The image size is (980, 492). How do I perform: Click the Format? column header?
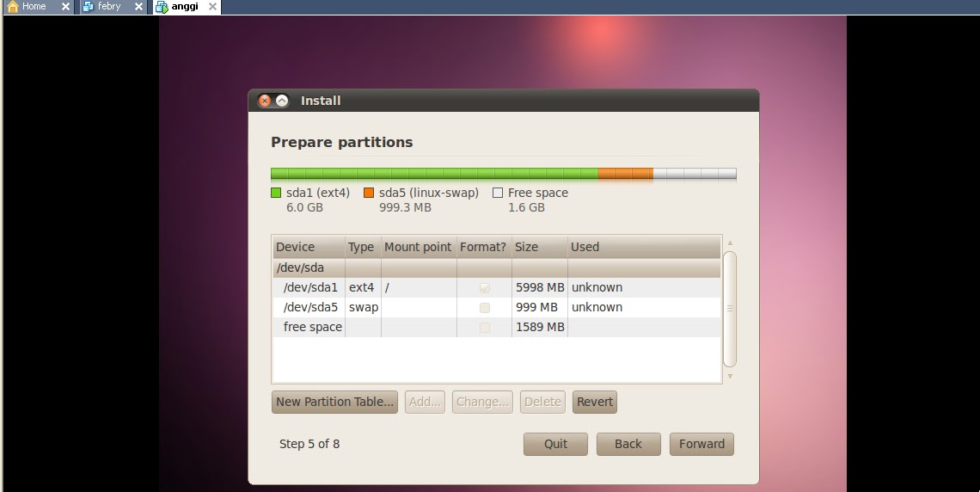coord(484,247)
